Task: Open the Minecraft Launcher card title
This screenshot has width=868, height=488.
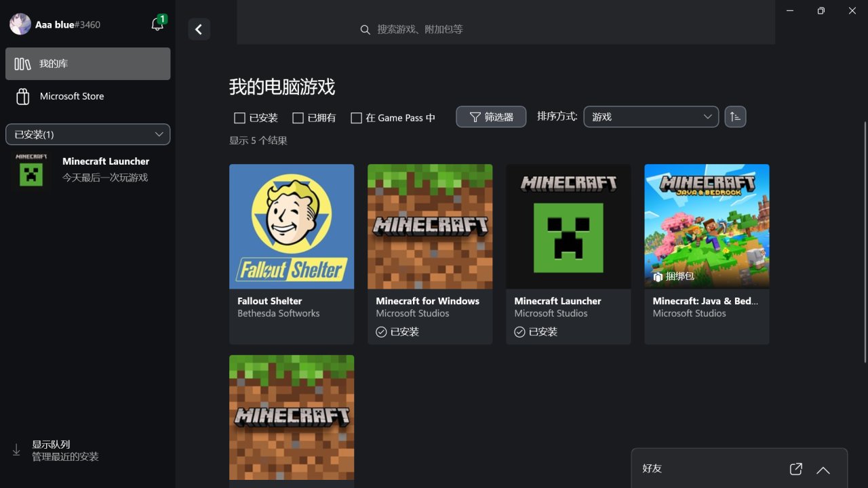Action: tap(558, 301)
